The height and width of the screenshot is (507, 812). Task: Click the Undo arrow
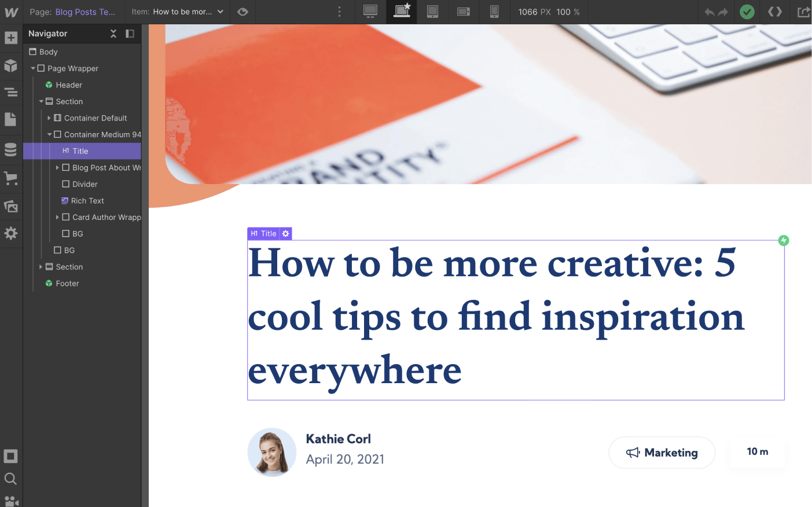(711, 12)
